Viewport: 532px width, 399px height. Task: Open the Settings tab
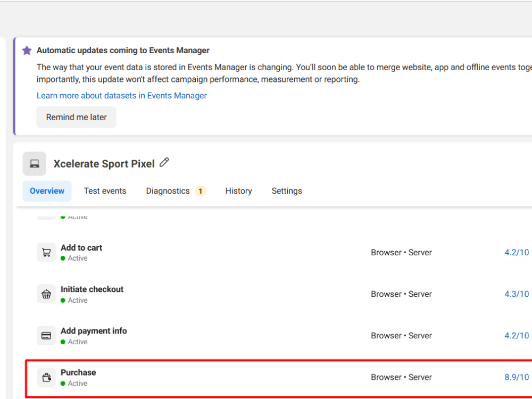click(287, 190)
